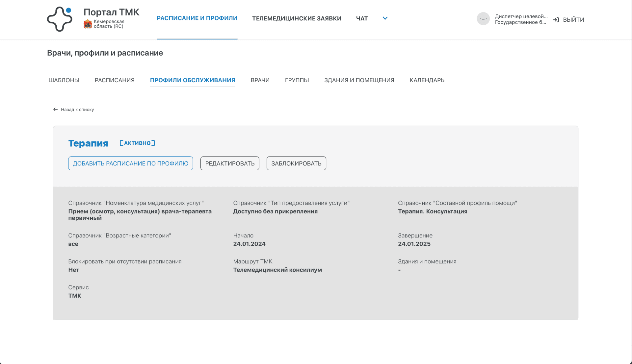This screenshot has width=632, height=364.
Task: Open the ГРУППЫ tab
Action: [297, 80]
